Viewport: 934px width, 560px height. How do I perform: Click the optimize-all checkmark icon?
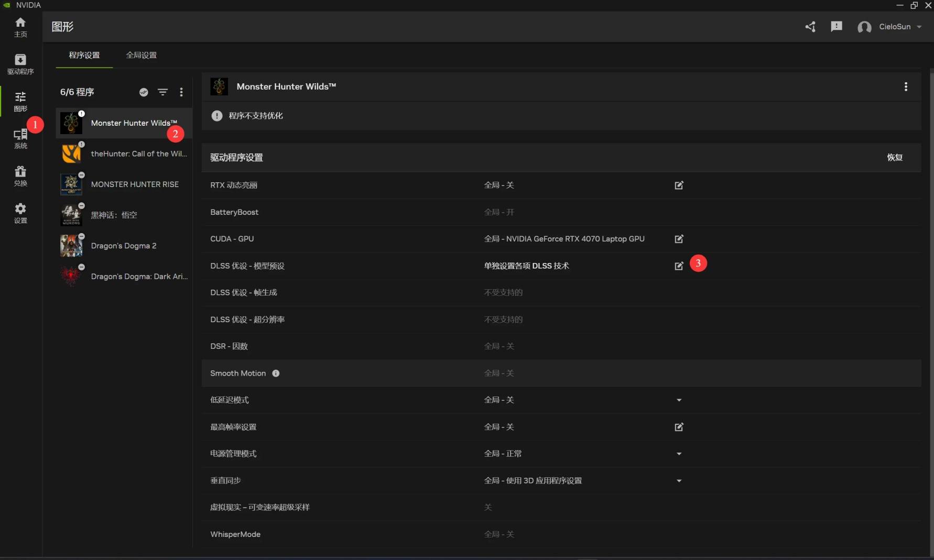(144, 92)
